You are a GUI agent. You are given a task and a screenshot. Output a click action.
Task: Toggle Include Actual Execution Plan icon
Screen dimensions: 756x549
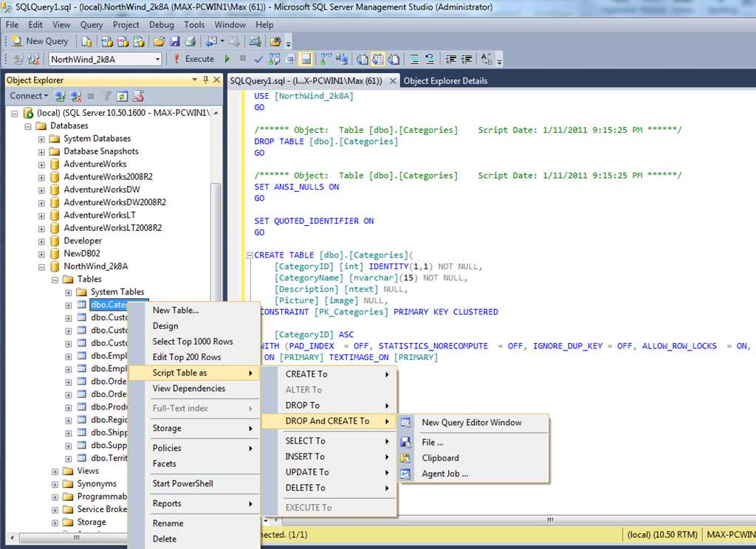[326, 59]
